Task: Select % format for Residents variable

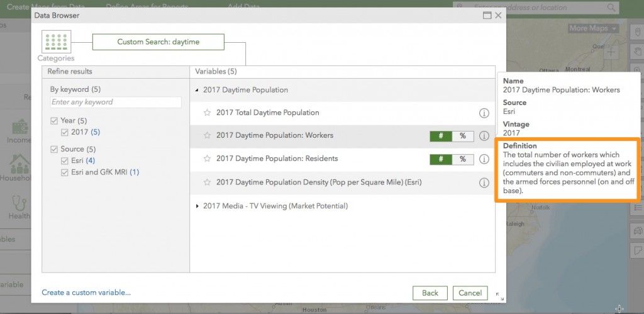Action: click(x=463, y=159)
